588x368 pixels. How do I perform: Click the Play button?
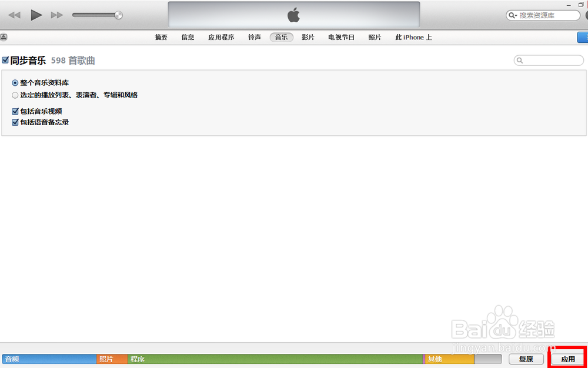[36, 15]
